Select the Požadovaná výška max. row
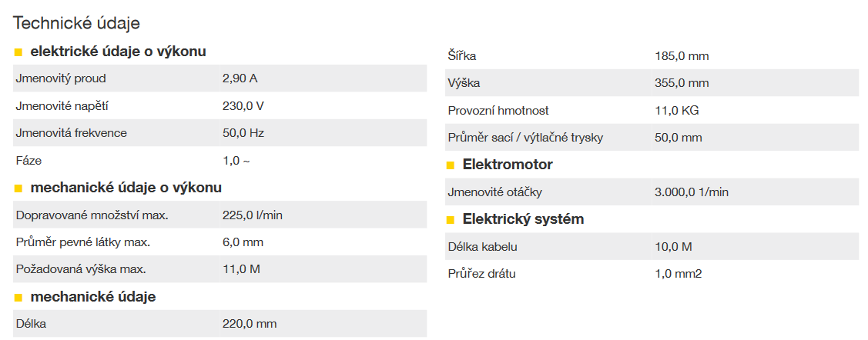Screen dimensions: 868x340 220,269
